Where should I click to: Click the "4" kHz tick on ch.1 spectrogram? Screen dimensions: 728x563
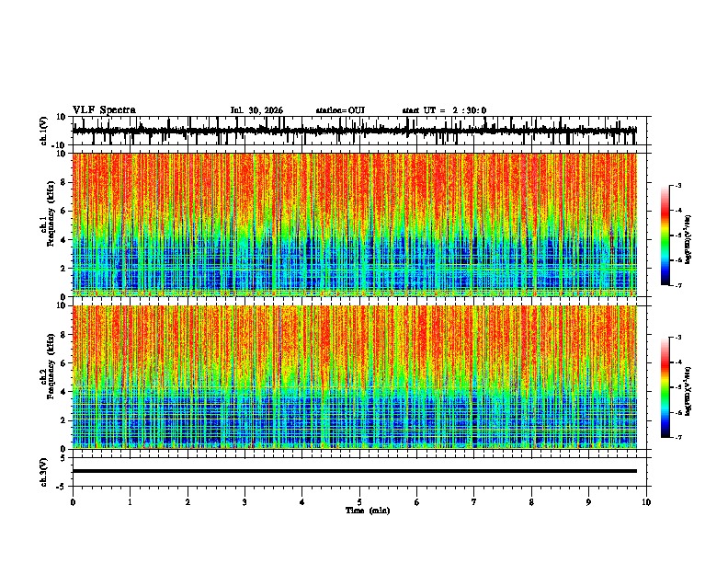point(63,240)
